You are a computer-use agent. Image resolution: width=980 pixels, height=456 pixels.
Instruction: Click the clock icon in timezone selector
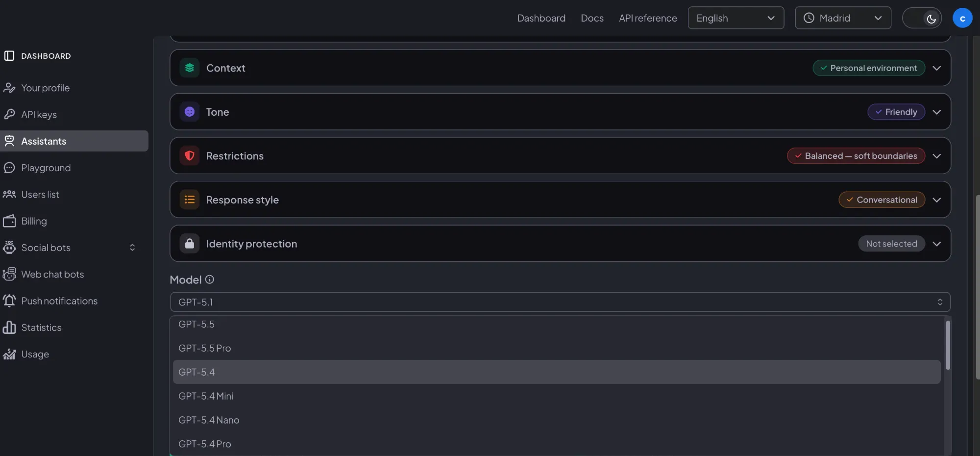coord(809,18)
